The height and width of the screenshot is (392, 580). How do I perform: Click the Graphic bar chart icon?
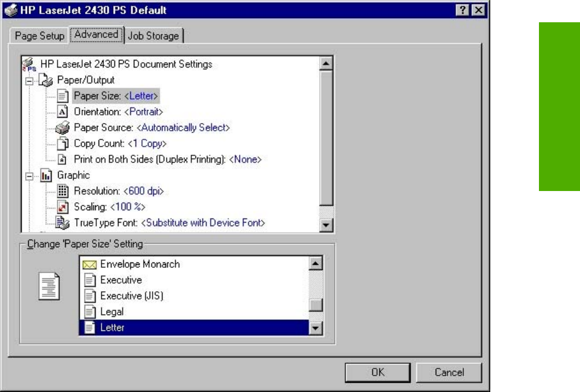(46, 176)
